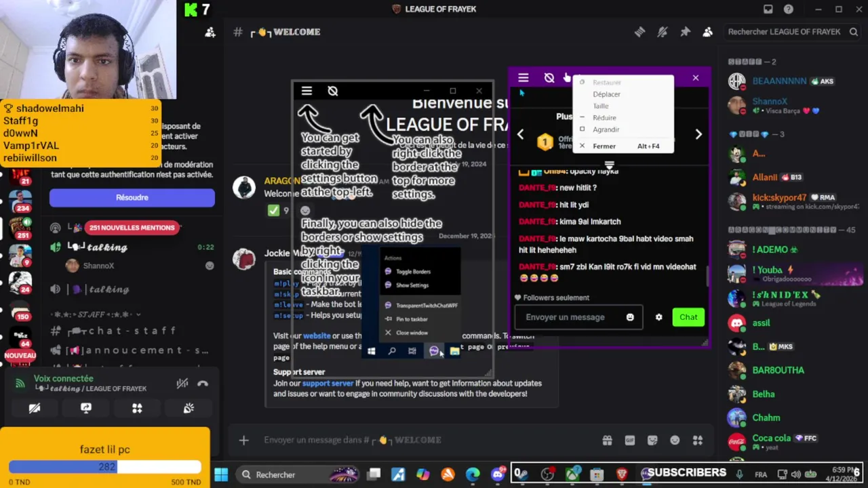Image resolution: width=868 pixels, height=488 pixels.
Task: Select server icon with 234 badge
Action: click(x=20, y=201)
